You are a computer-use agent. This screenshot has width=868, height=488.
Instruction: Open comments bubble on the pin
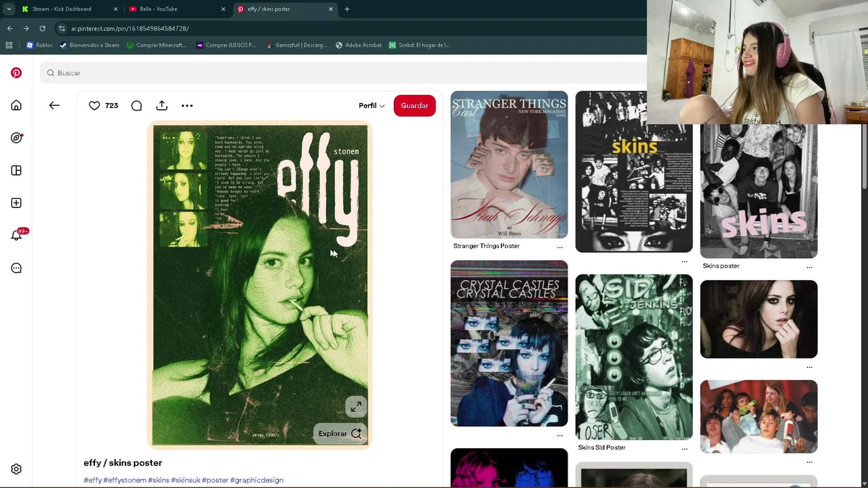pyautogui.click(x=136, y=105)
